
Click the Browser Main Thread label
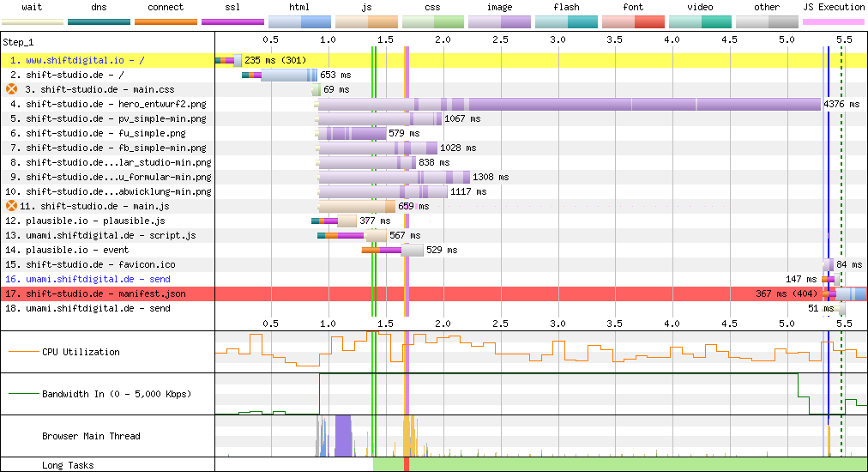[91, 436]
